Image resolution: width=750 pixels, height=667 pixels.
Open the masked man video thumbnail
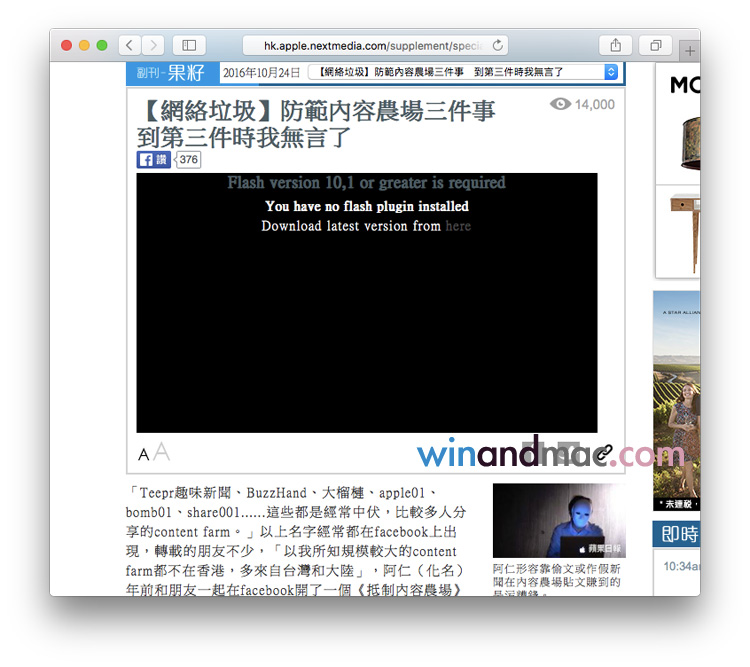pos(558,521)
